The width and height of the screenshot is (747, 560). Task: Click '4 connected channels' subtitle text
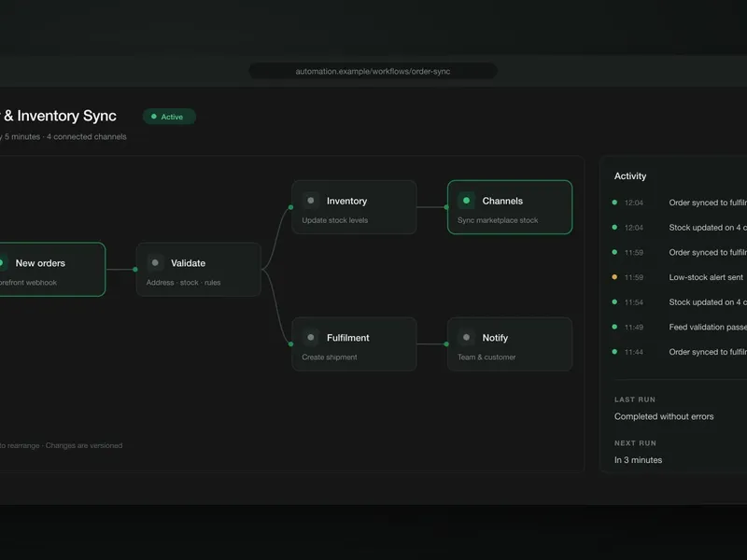pos(87,136)
